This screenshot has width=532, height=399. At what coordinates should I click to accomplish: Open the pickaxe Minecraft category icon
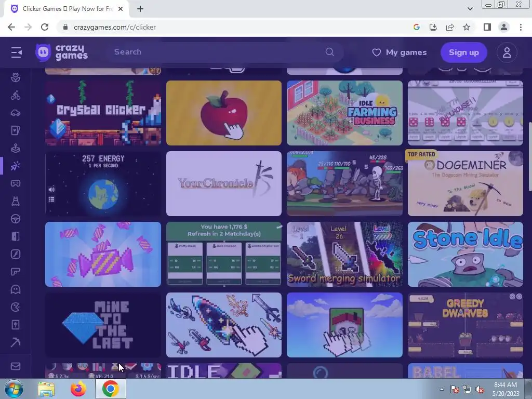tap(16, 342)
